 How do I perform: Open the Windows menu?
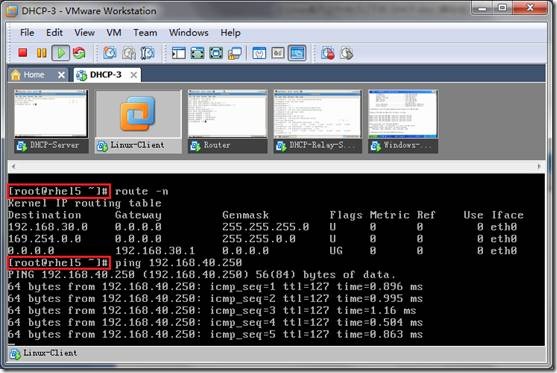pos(189,33)
